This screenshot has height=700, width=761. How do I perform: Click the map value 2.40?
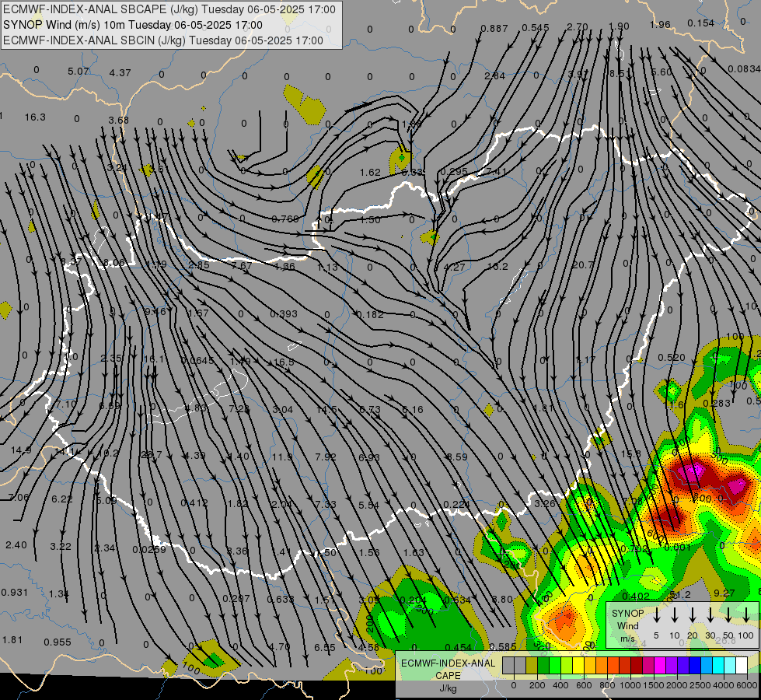[x=16, y=545]
